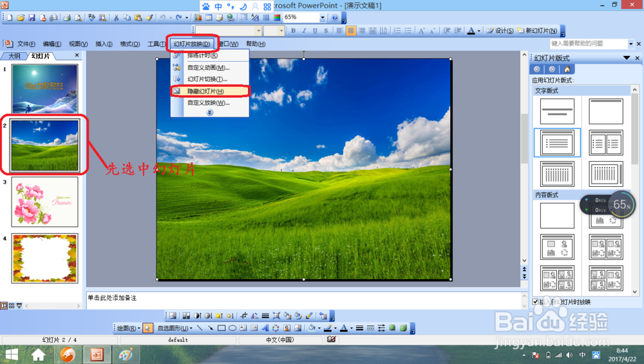This screenshot has height=364, width=644.
Task: Click the Home button in the task pane
Action: pyautogui.click(x=567, y=69)
